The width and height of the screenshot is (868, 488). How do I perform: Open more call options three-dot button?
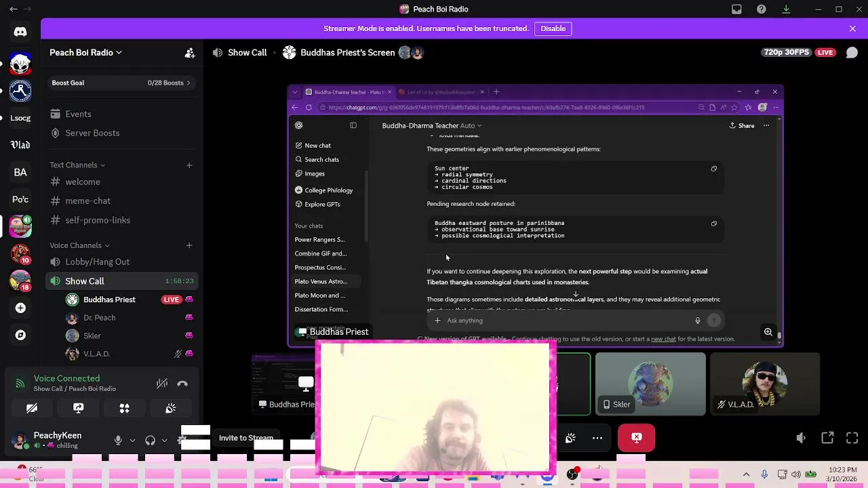coord(597,438)
